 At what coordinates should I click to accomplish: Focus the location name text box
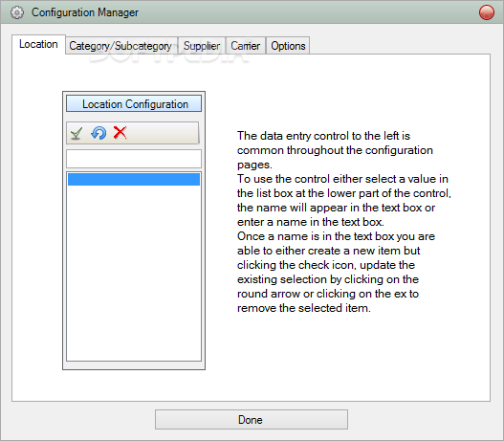134,159
